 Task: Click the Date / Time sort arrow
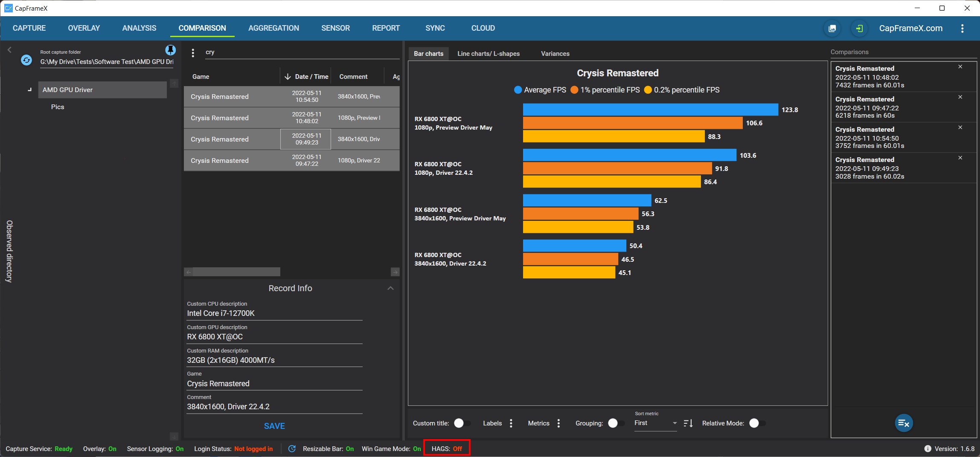click(288, 77)
